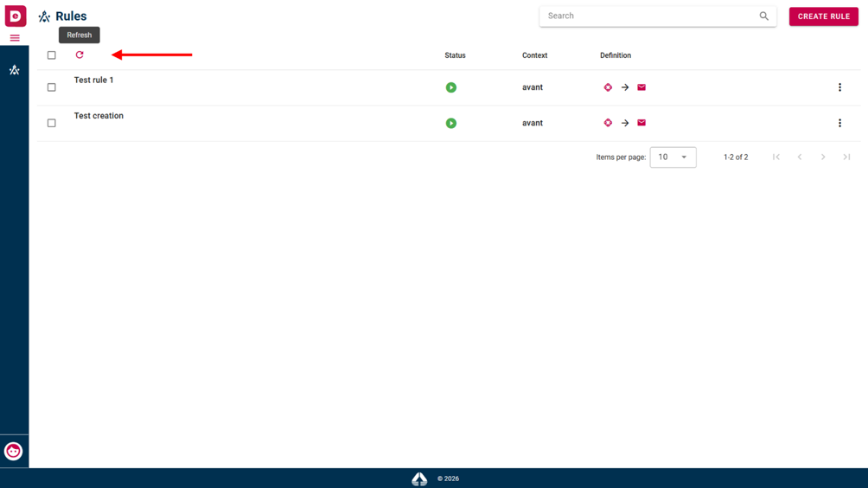Click the trigger icon in Test rule 1 definition
The image size is (868, 488).
coord(608,87)
